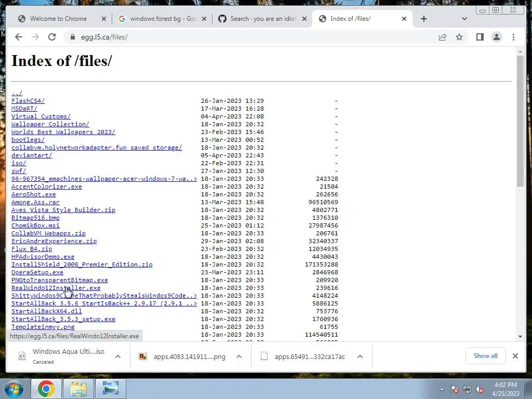Screen dimensions: 532x399
Task: Open collabvm.holynetworkadapter.fun_saved_storage/ folder
Action: [x=97, y=148]
